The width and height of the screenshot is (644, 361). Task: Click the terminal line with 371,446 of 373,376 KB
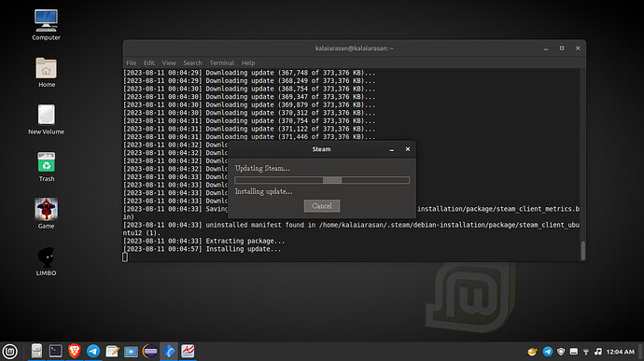tap(249, 137)
